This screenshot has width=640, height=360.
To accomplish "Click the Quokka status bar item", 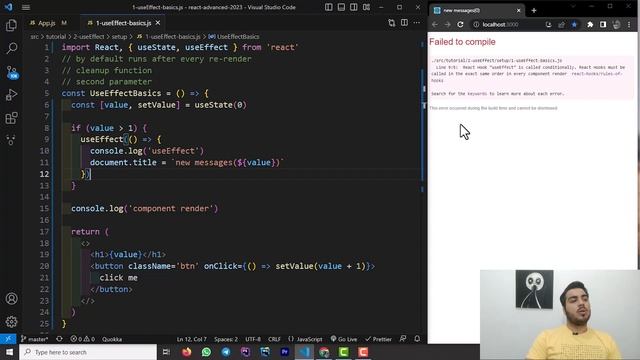I will tap(112, 339).
